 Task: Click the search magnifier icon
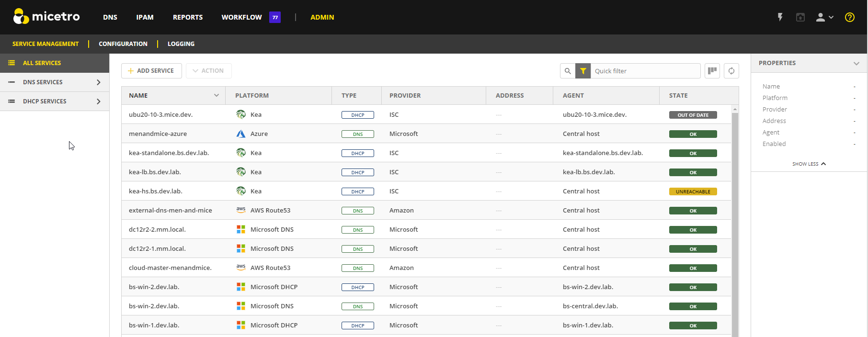coord(568,71)
